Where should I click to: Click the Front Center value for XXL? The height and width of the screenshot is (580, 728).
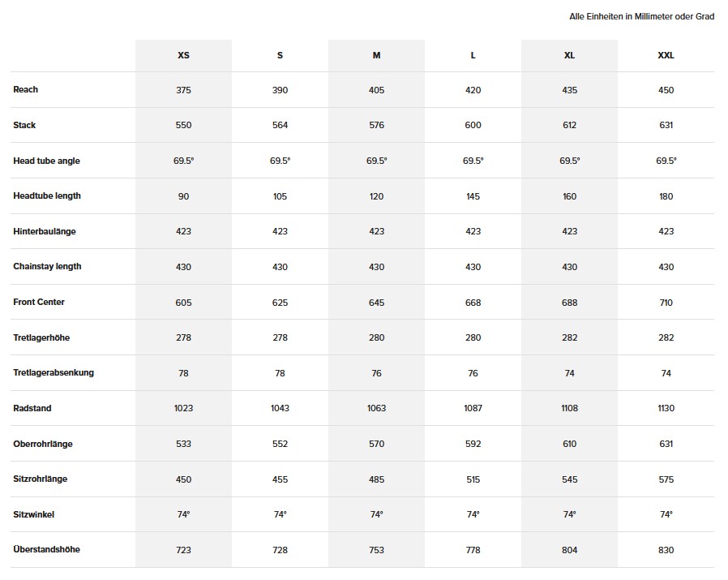point(666,303)
